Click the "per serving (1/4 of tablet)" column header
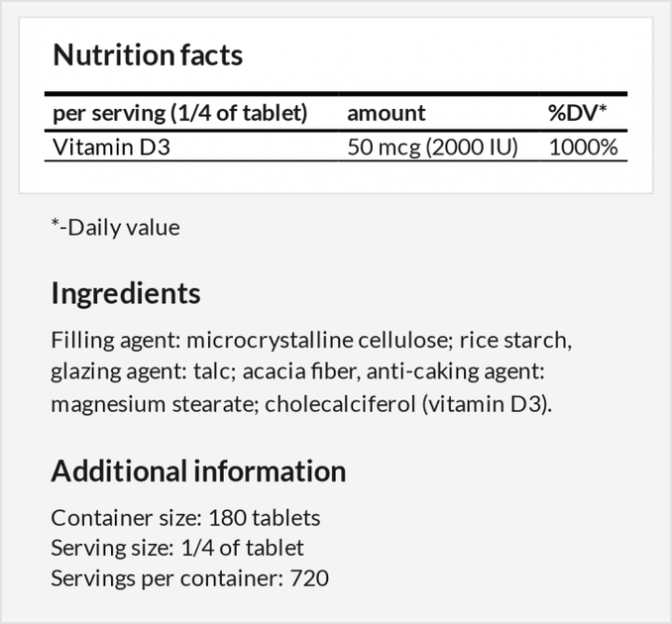The width and height of the screenshot is (672, 624). [179, 113]
